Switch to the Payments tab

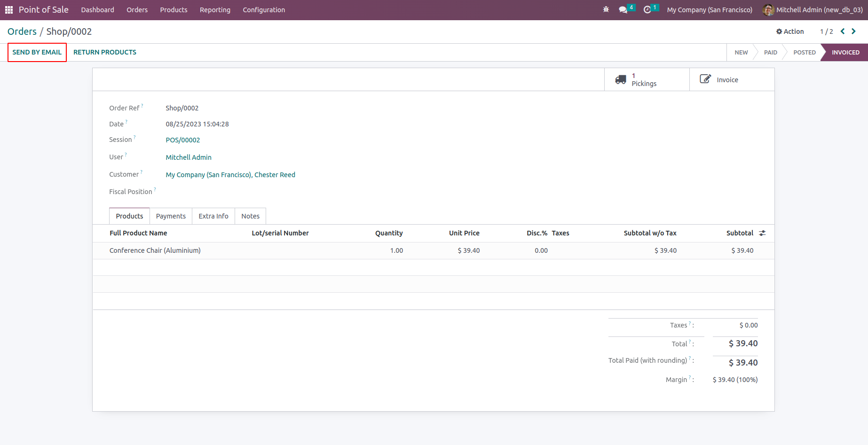[x=171, y=216]
